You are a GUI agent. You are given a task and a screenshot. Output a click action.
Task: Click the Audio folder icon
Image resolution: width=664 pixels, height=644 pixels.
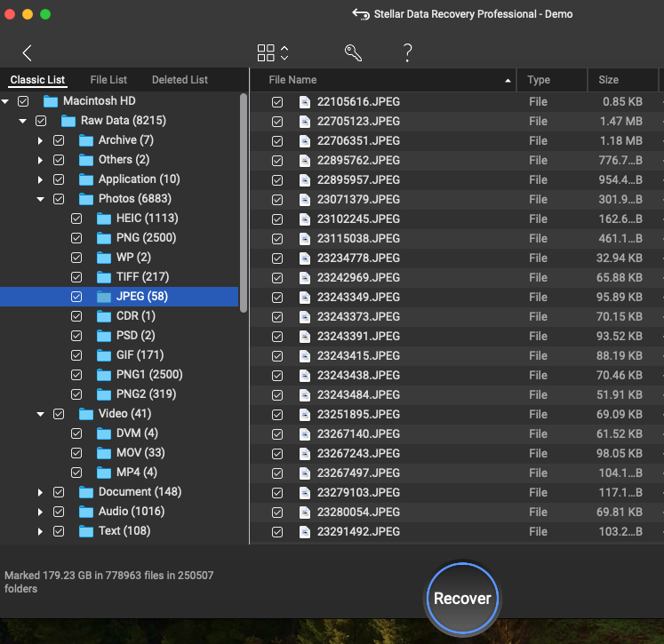point(86,512)
